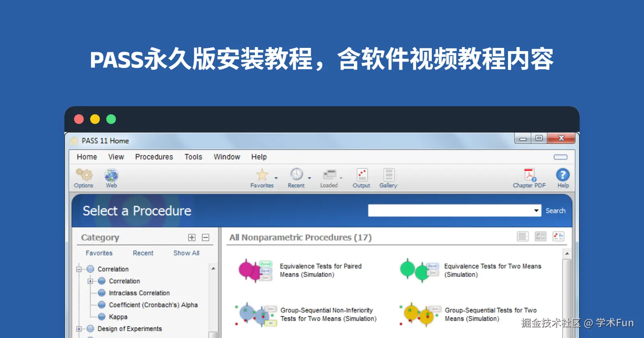Click the Recent link under Category

(143, 253)
